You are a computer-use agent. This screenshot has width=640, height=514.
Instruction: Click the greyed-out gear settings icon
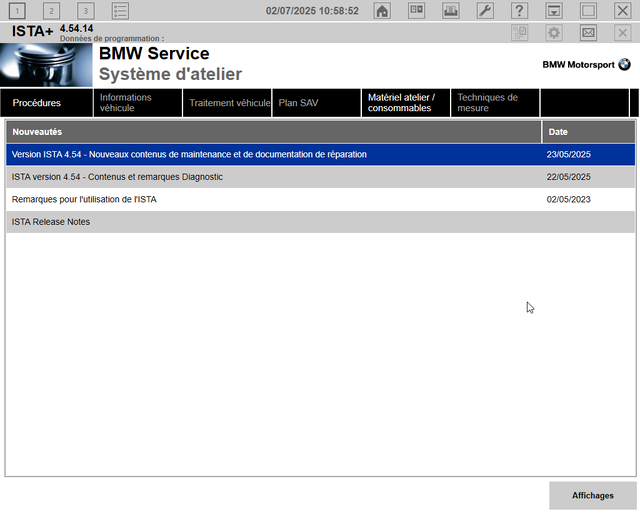pos(554,33)
